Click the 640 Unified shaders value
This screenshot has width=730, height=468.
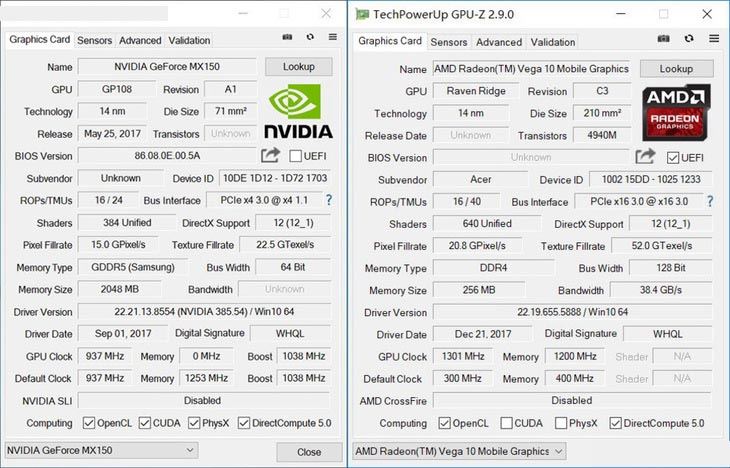click(487, 224)
